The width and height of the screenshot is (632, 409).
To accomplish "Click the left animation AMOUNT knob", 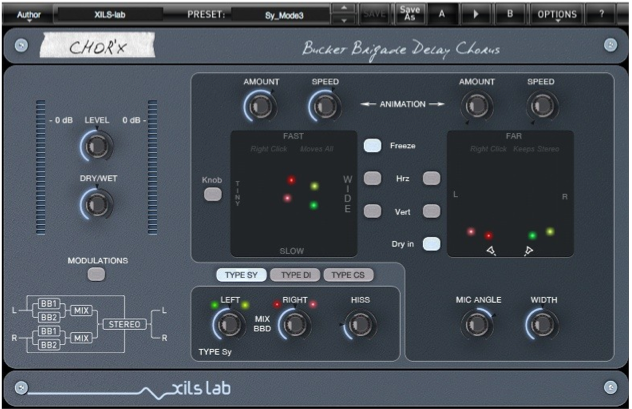I will pyautogui.click(x=260, y=106).
